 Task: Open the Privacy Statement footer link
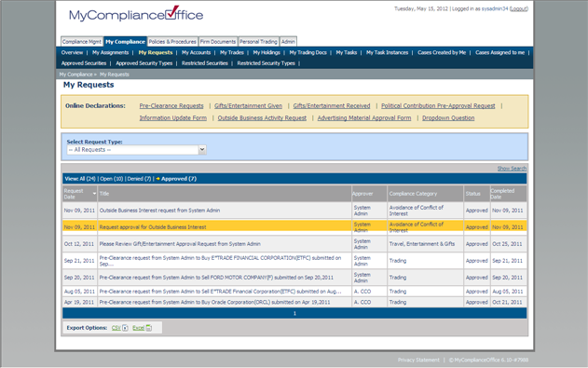tap(418, 361)
